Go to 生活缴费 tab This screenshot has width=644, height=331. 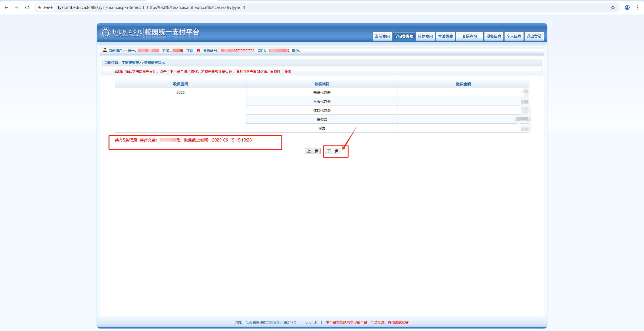(x=445, y=36)
